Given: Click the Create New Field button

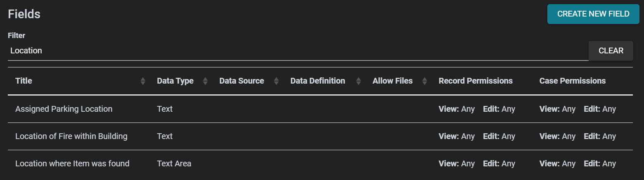Looking at the screenshot, I should 593,14.
